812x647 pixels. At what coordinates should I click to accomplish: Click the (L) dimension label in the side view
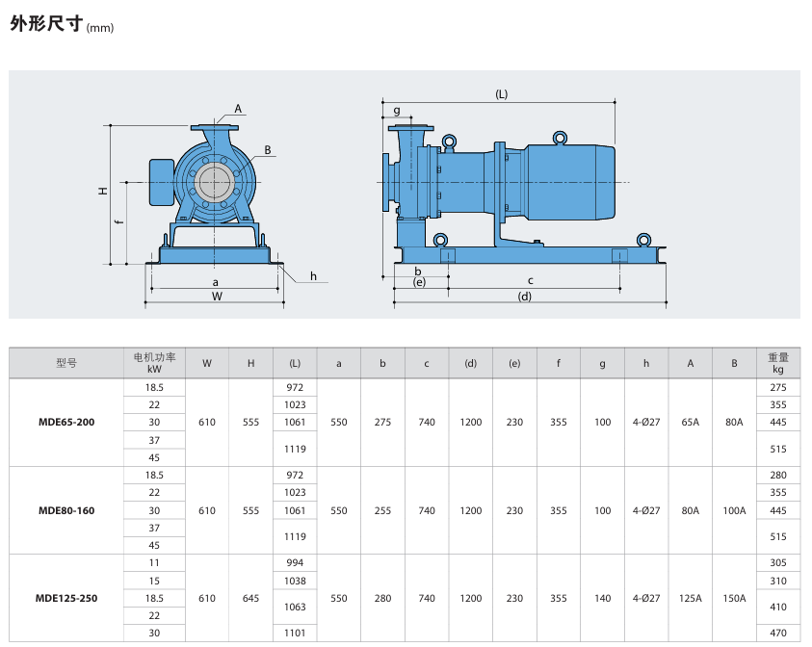pos(501,94)
